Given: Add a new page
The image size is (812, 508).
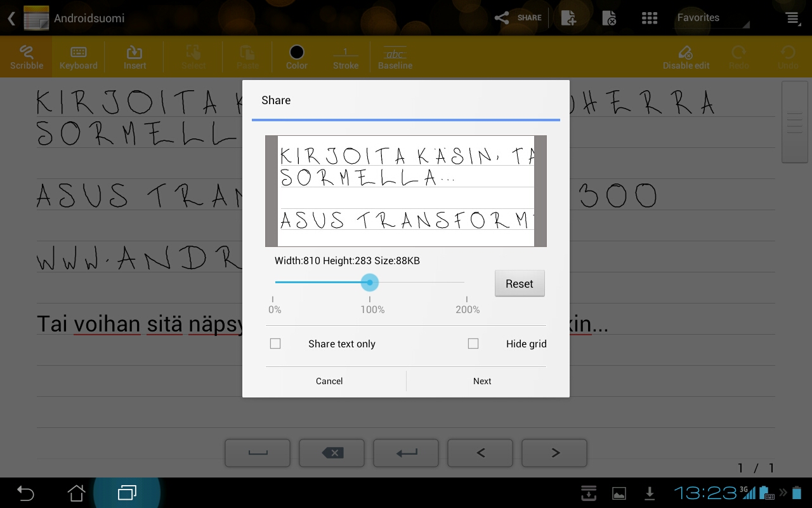Looking at the screenshot, I should tap(568, 18).
